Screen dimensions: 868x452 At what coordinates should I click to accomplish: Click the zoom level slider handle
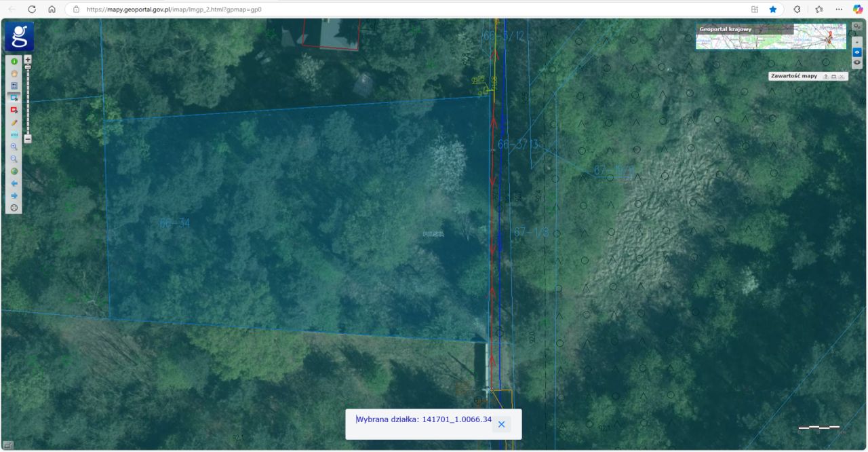point(28,67)
